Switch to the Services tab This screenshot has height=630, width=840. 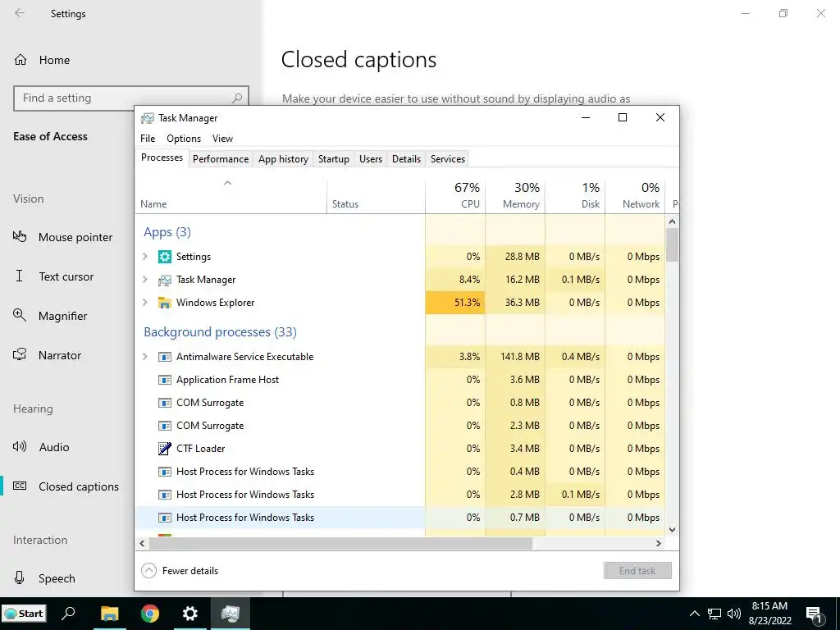pos(448,159)
